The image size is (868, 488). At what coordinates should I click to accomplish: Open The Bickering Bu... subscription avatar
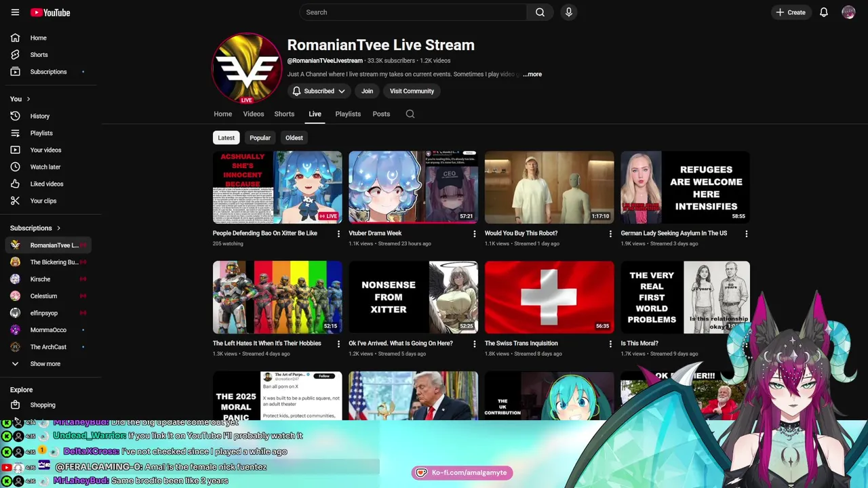[15, 262]
